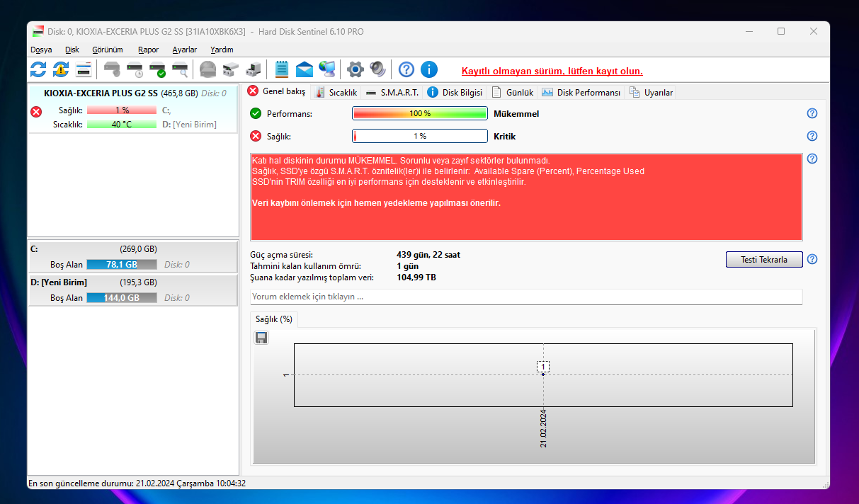Click the graph date label 21.02.2024

pos(543,428)
